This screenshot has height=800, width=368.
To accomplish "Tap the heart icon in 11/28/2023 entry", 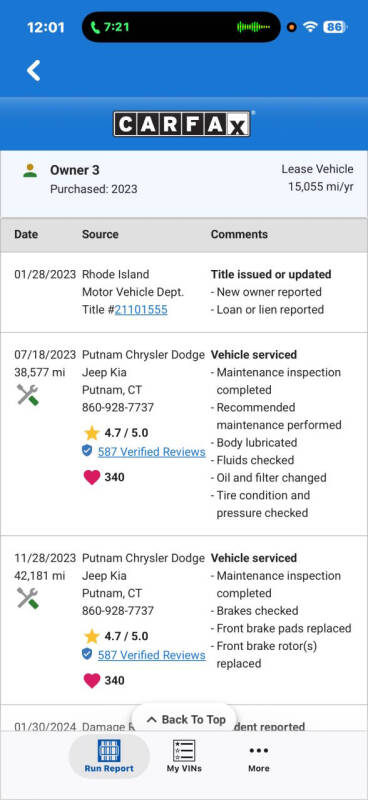I will point(92,681).
